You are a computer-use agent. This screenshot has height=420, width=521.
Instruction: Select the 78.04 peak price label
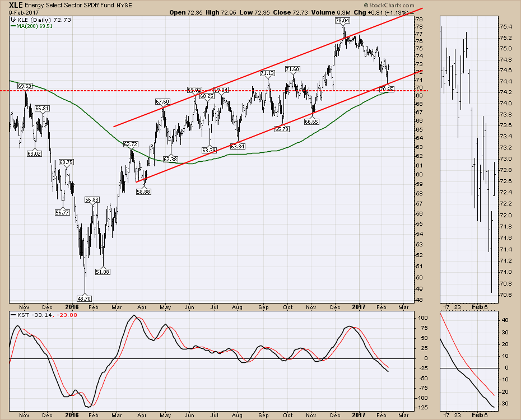342,20
